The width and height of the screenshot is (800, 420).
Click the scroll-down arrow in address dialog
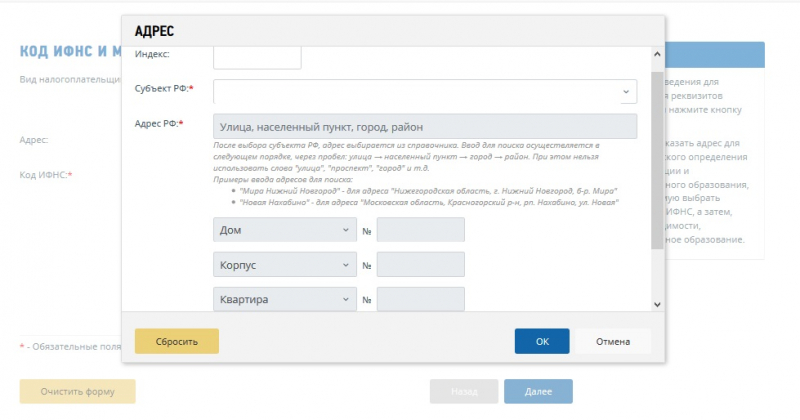657,303
